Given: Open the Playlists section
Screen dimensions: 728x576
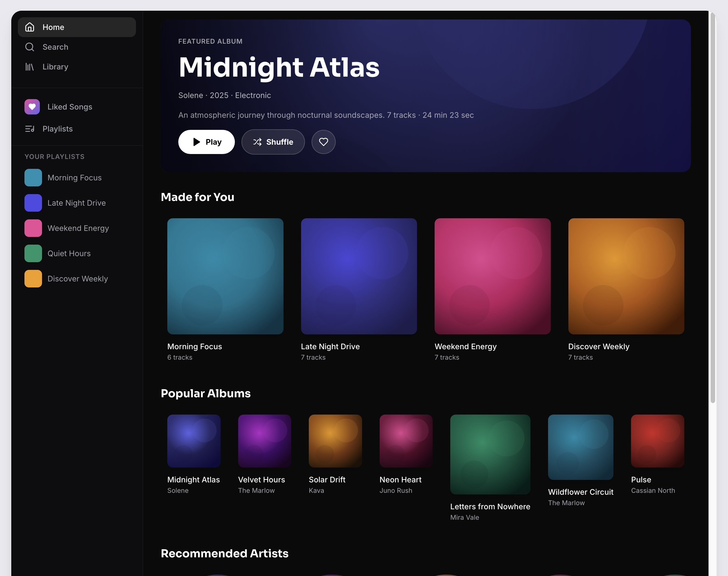Looking at the screenshot, I should [x=77, y=129].
